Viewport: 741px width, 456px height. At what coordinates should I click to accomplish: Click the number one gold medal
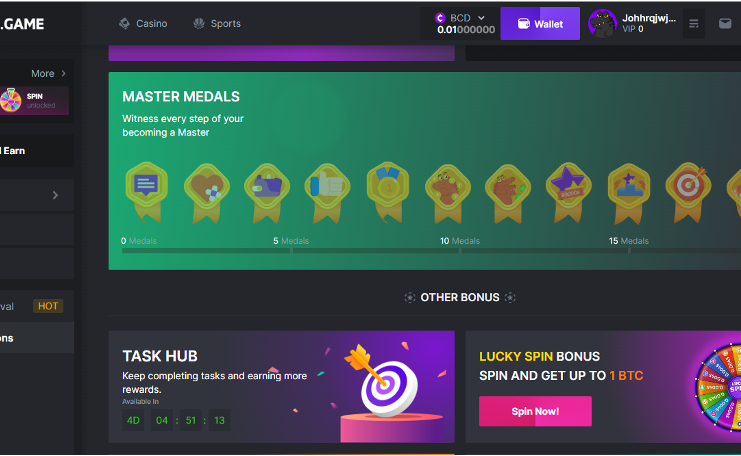pyautogui.click(x=388, y=192)
